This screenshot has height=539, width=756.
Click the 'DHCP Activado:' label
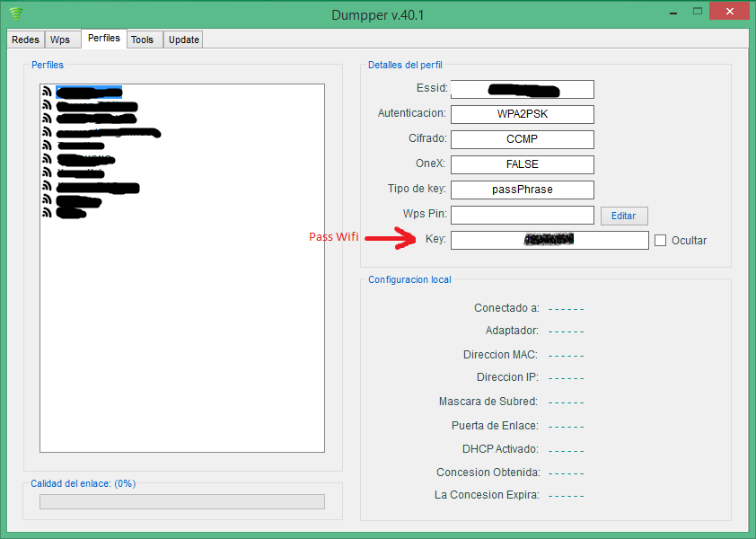point(500,449)
